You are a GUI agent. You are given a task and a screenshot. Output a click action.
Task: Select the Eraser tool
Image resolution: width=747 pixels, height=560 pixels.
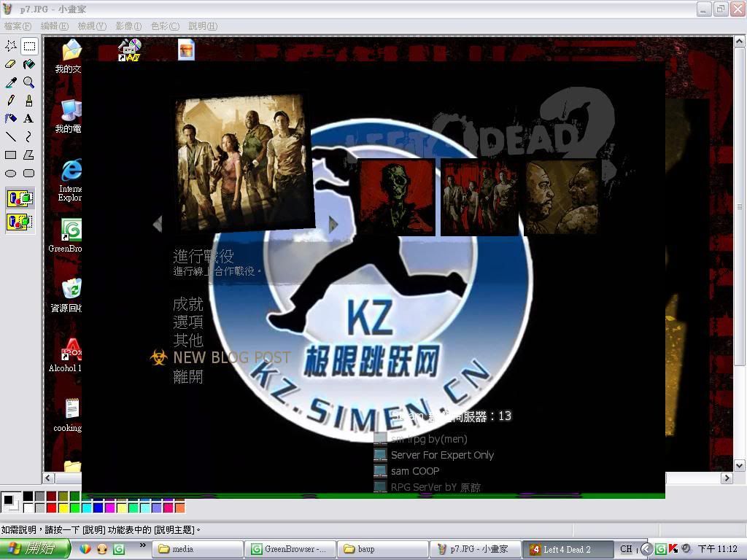pyautogui.click(x=11, y=64)
